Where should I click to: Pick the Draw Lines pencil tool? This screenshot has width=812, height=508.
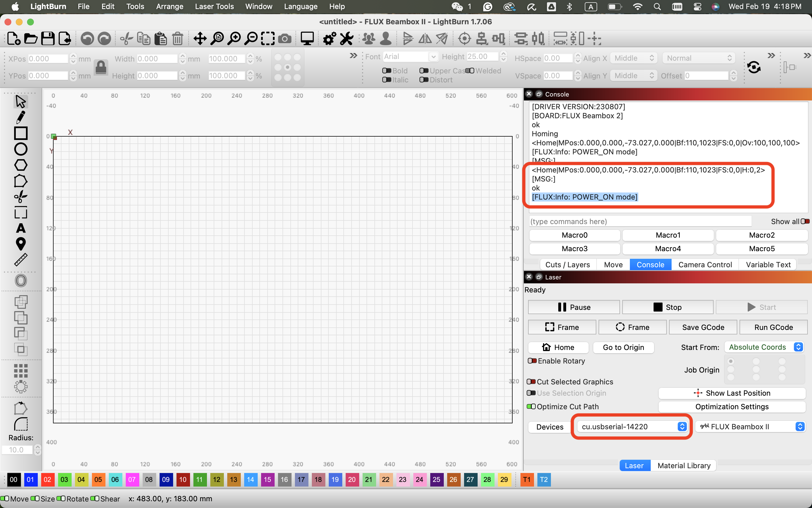click(21, 117)
